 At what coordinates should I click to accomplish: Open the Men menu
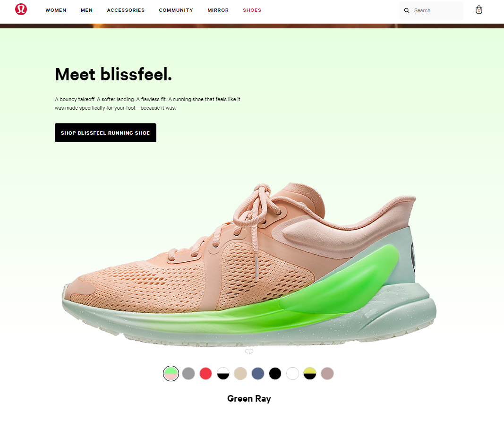[x=86, y=10]
